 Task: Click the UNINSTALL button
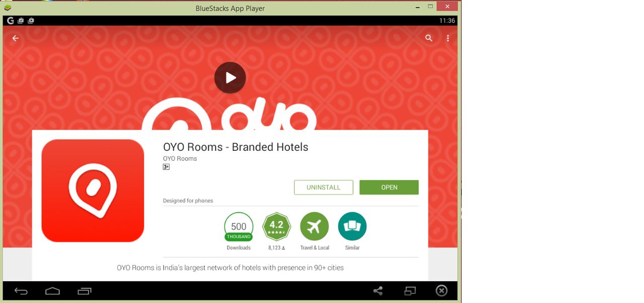pyautogui.click(x=323, y=187)
